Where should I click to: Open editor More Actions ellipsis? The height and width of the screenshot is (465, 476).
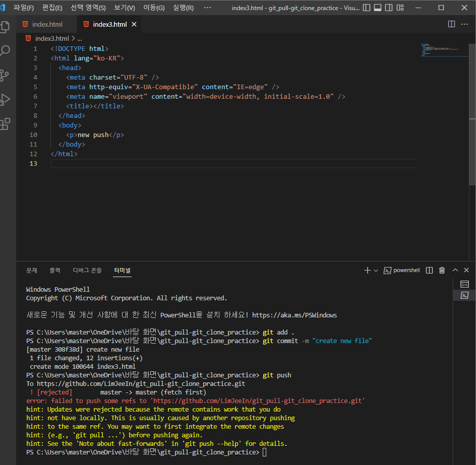pos(464,24)
